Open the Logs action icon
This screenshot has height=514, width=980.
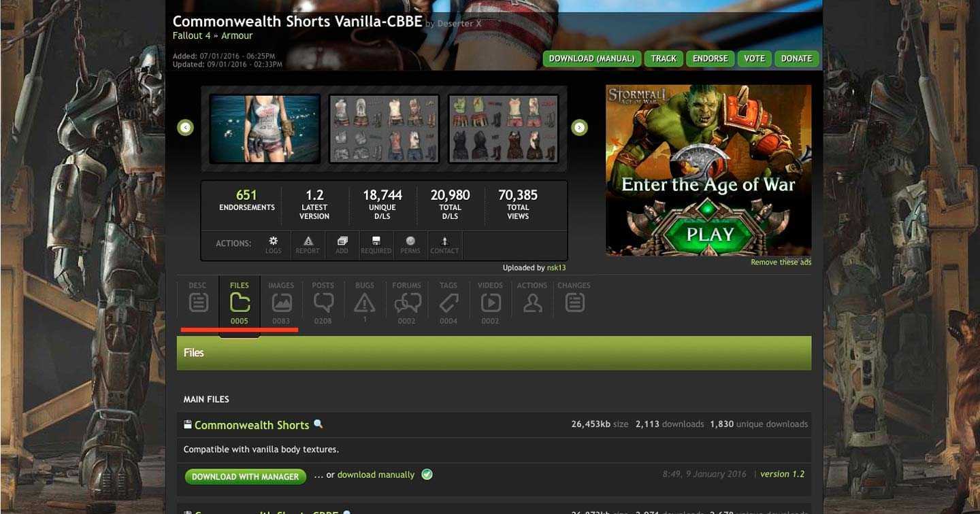(x=274, y=245)
